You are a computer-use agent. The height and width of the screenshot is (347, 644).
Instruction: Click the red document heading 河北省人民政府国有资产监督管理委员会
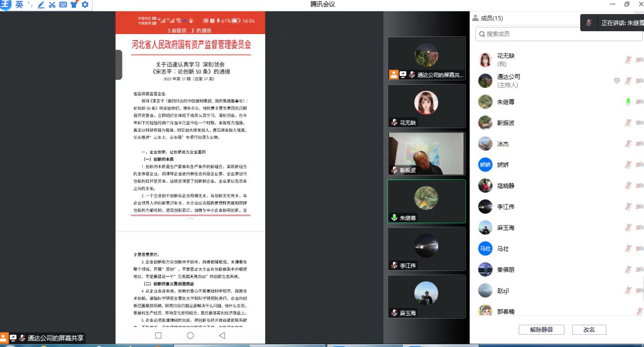pos(191,45)
